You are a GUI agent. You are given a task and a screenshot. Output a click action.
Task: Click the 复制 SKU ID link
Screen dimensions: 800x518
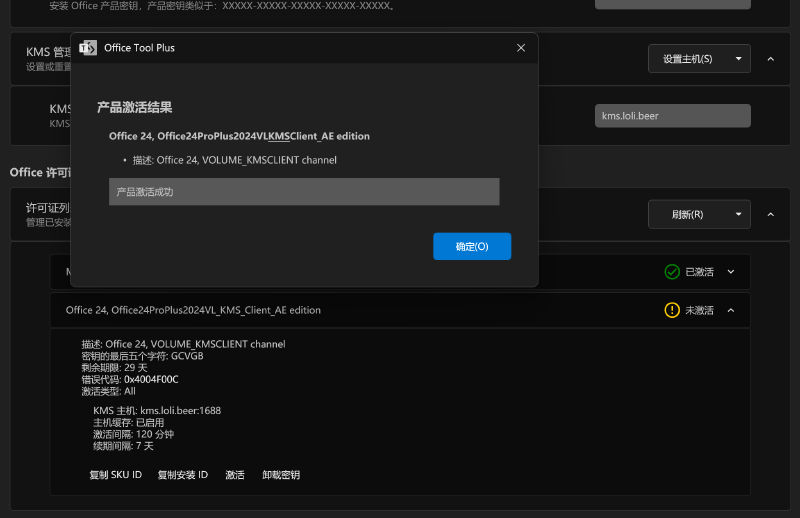point(116,475)
